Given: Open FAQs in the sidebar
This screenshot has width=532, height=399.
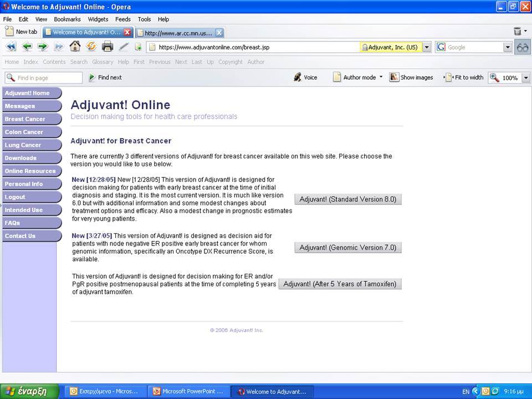Looking at the screenshot, I should pos(32,223).
